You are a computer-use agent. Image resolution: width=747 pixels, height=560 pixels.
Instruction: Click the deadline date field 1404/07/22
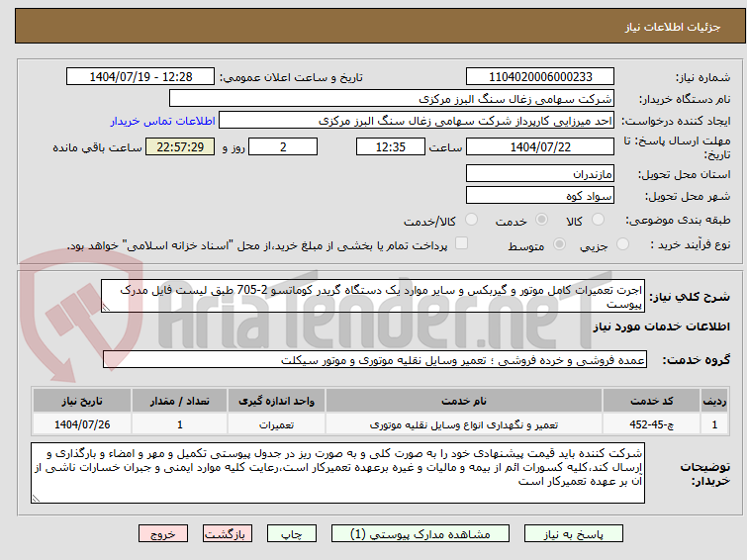point(540,146)
